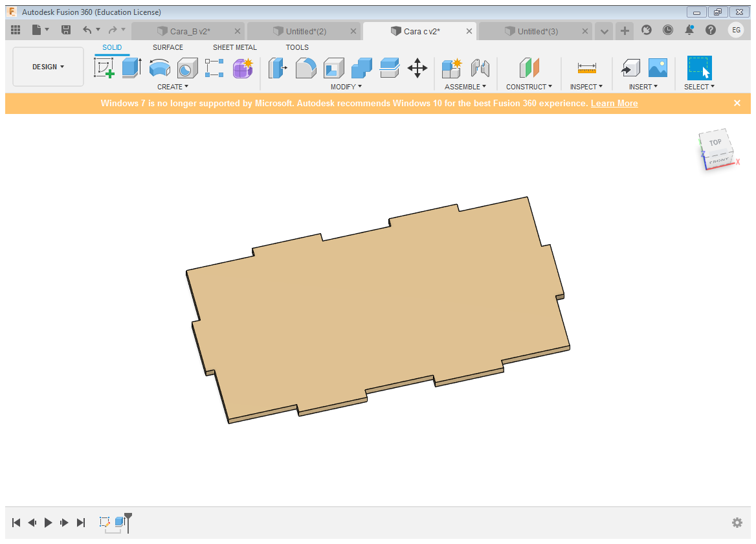Select the New Component tool
This screenshot has width=756, height=544.
(452, 67)
